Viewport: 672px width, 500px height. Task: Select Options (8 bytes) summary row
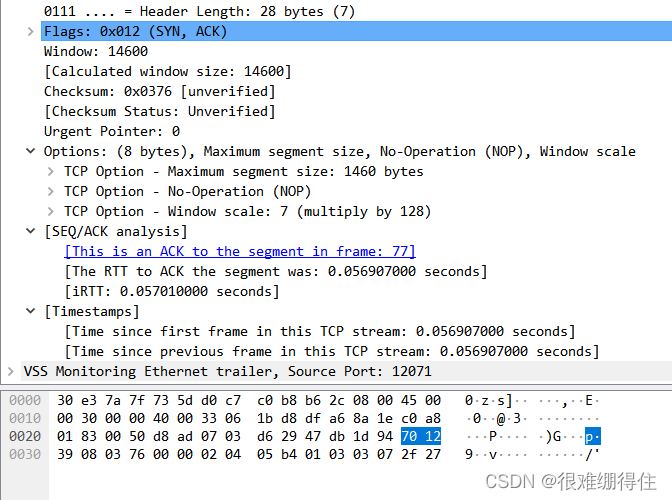(339, 151)
